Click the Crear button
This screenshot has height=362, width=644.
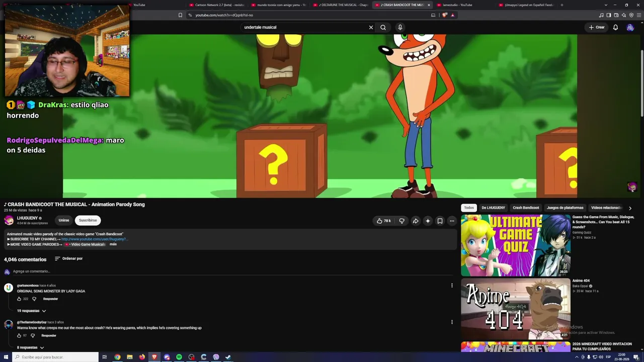597,27
